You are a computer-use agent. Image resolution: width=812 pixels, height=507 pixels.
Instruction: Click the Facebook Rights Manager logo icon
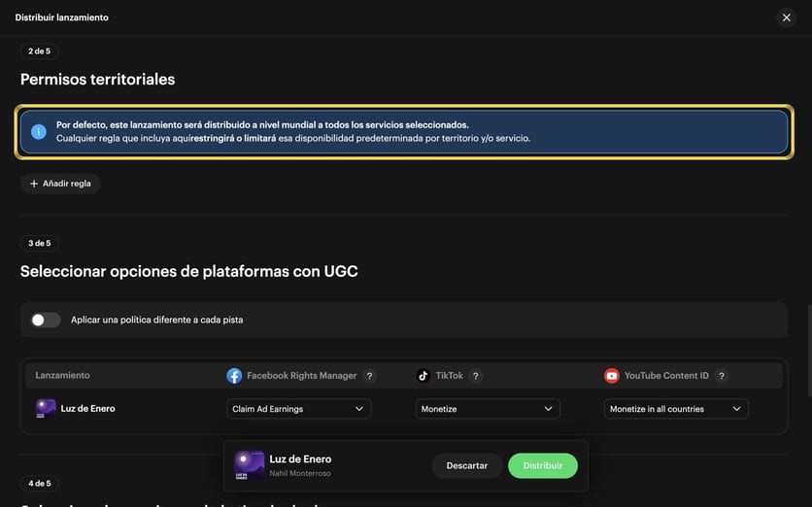point(234,376)
